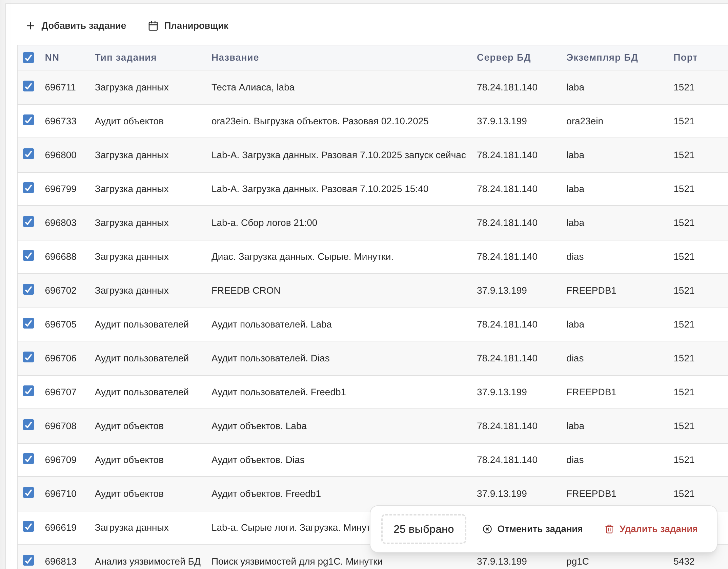Click the 25 выбрано selection counter

(423, 529)
